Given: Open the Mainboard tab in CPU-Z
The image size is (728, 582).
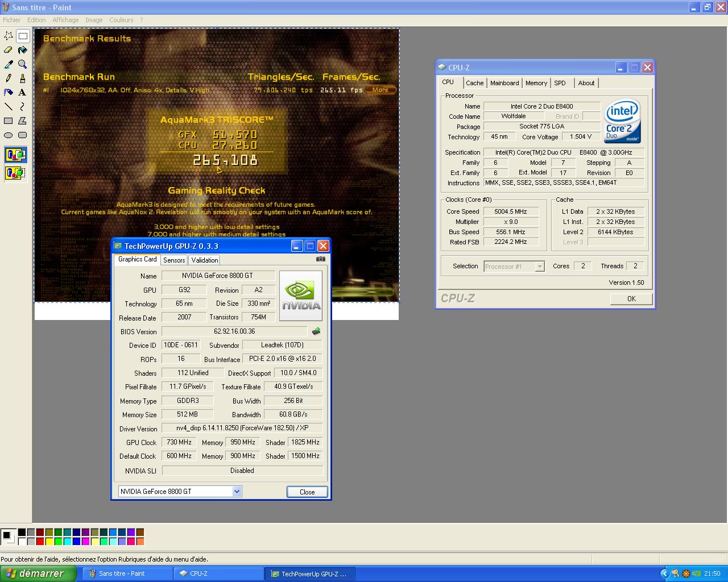Looking at the screenshot, I should 504,83.
